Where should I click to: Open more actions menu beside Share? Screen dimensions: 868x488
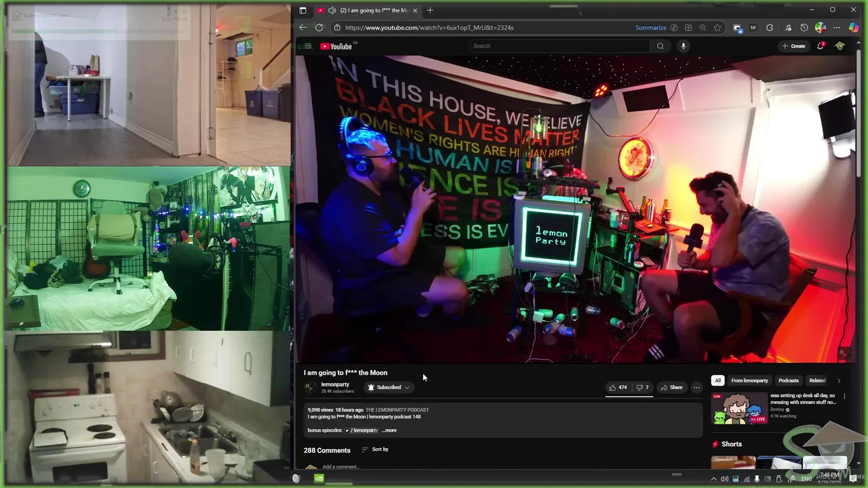(x=696, y=388)
